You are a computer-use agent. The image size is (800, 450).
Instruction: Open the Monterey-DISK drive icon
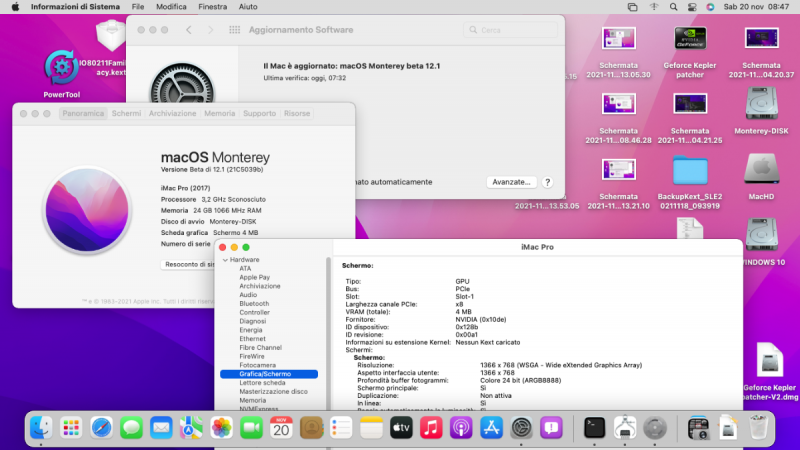point(763,105)
